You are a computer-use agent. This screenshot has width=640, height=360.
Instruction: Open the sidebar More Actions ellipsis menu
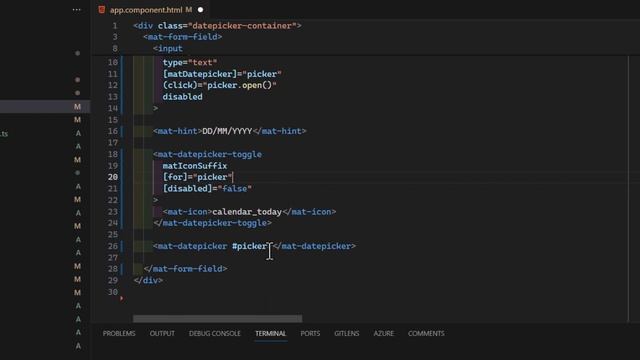click(76, 9)
